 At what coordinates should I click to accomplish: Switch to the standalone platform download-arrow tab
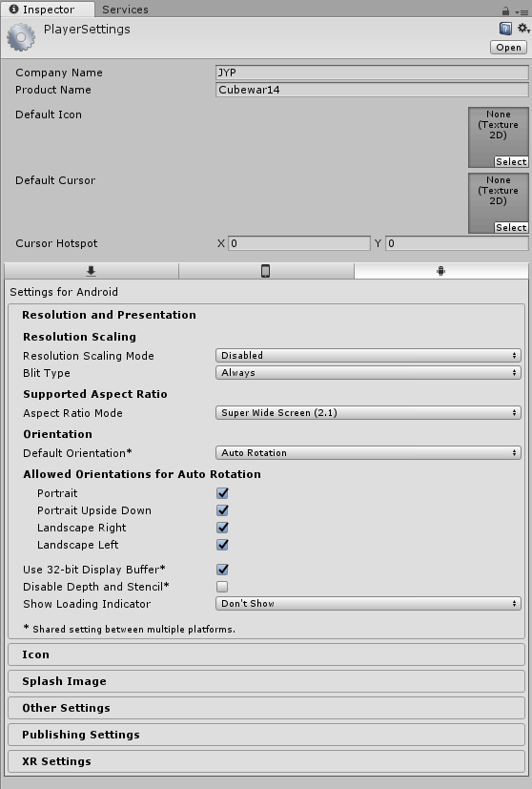91,271
